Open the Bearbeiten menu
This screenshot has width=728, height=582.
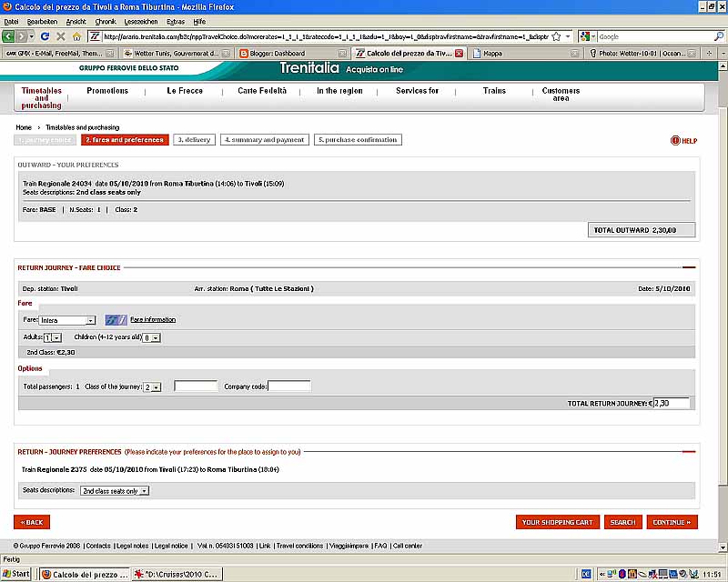(42, 21)
